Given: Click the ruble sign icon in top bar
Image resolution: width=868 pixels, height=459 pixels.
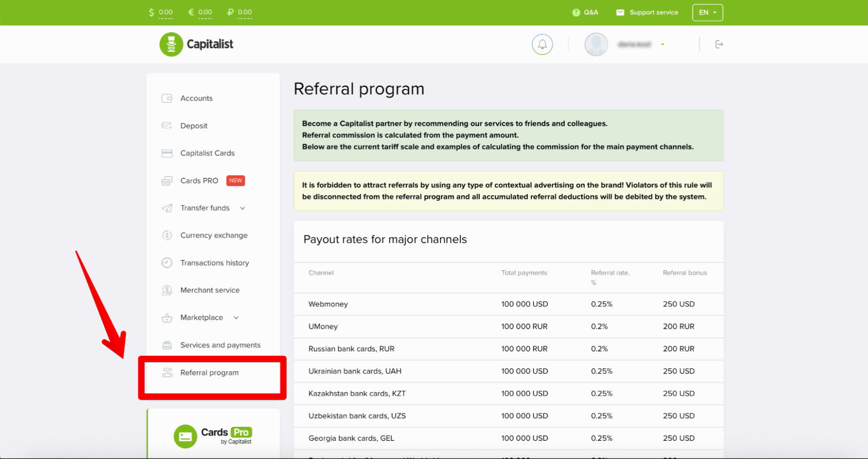Looking at the screenshot, I should [230, 13].
